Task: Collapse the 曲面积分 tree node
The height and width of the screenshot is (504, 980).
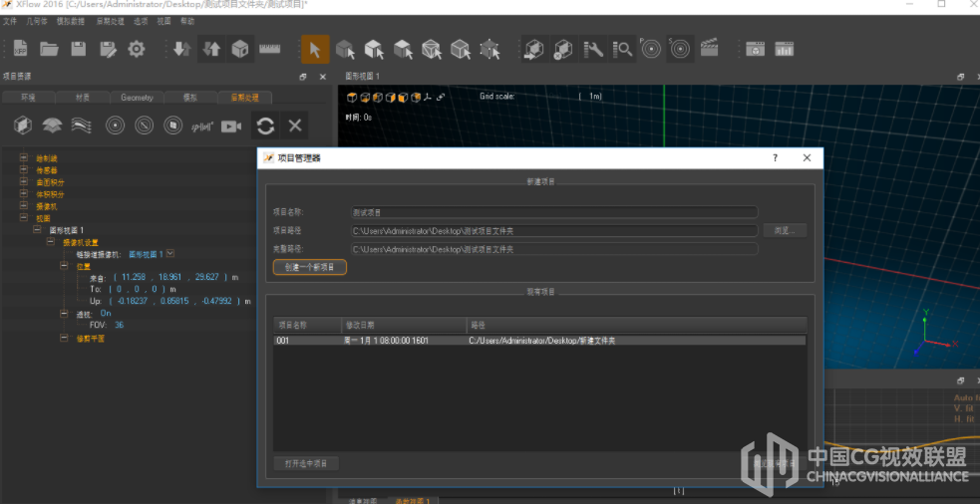Action: tap(24, 181)
